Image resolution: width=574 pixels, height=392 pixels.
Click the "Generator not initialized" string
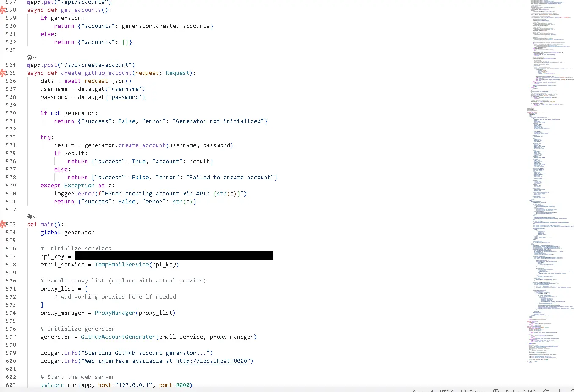[218, 121]
